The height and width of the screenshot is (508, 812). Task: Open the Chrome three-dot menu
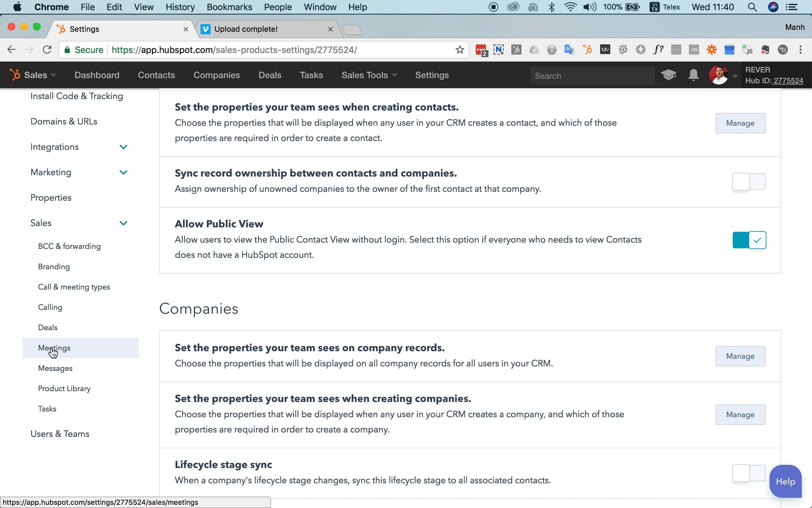801,50
